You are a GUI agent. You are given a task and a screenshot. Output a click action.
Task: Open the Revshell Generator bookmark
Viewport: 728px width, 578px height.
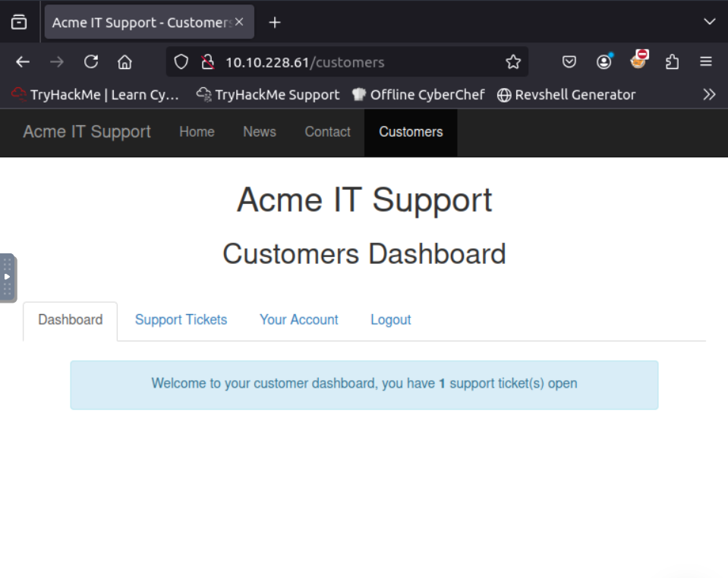coord(566,95)
